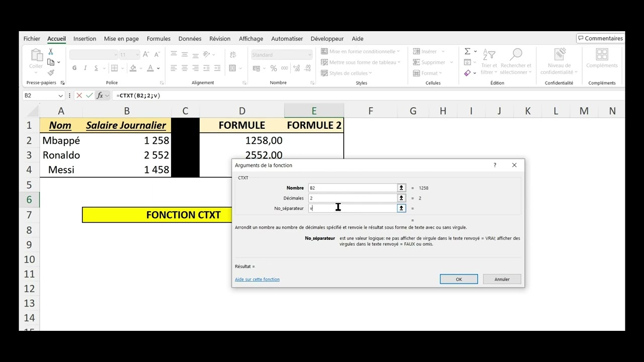Image resolution: width=644 pixels, height=362 pixels.
Task: Click the Rechercher et sélectionner magnifier icon
Action: [x=516, y=54]
